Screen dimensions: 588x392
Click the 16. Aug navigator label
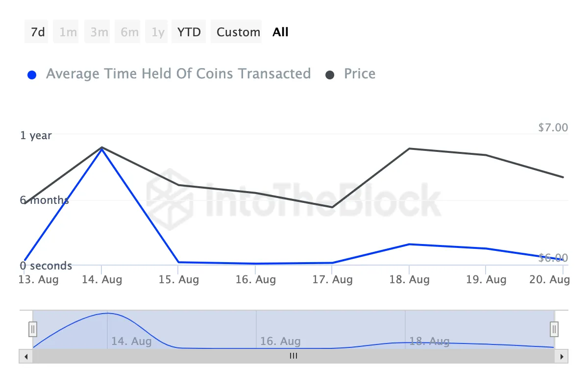pos(280,341)
